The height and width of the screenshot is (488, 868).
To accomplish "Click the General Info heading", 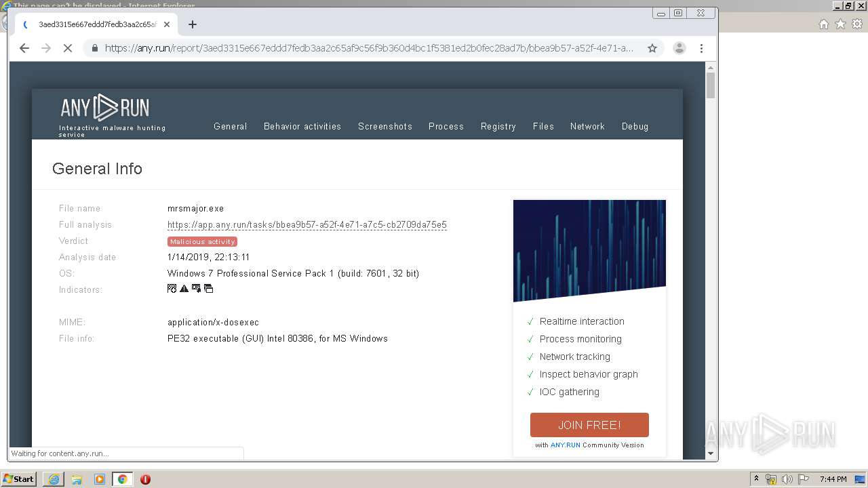I will (x=97, y=169).
